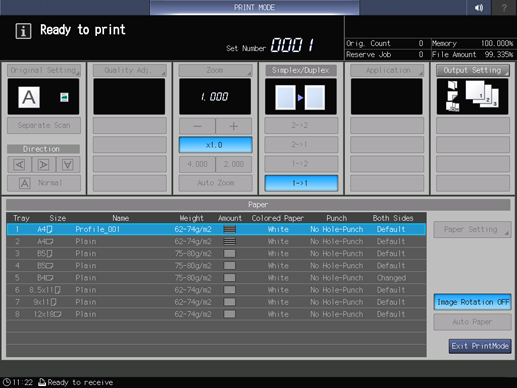The height and width of the screenshot is (388, 517).
Task: Open the Output Setting panel
Action: click(472, 70)
